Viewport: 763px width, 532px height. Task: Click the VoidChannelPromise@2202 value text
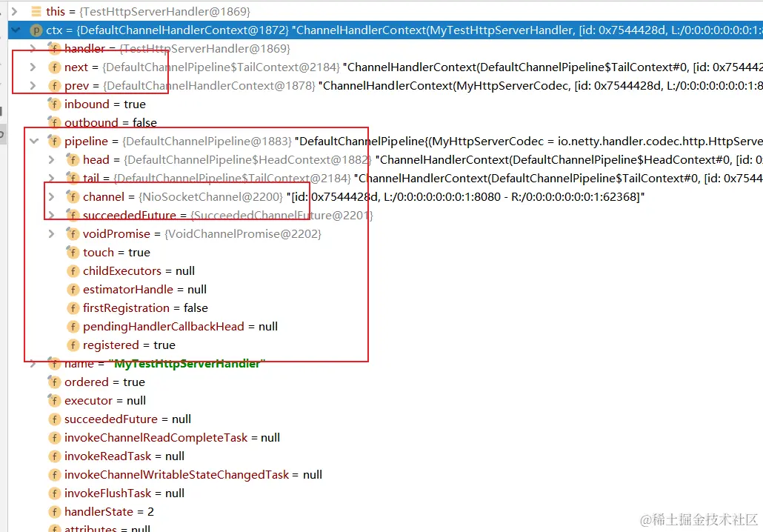pos(243,233)
